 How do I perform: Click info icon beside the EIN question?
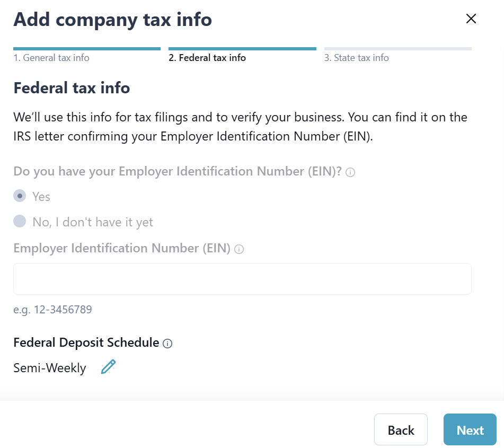pos(350,172)
